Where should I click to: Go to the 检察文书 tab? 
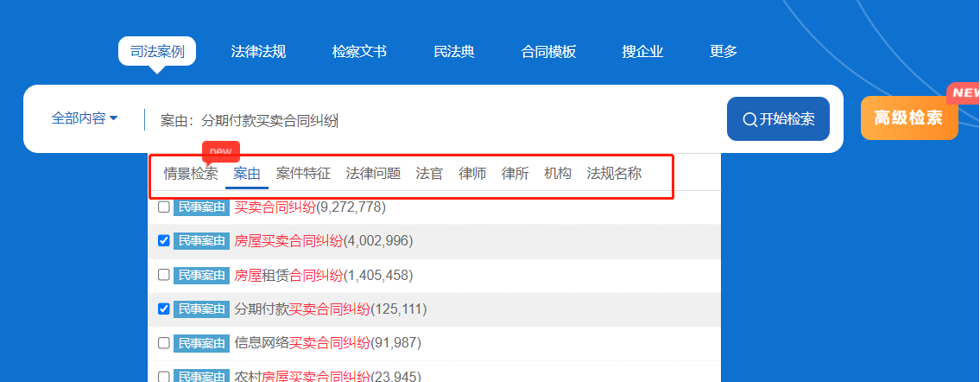tap(359, 52)
